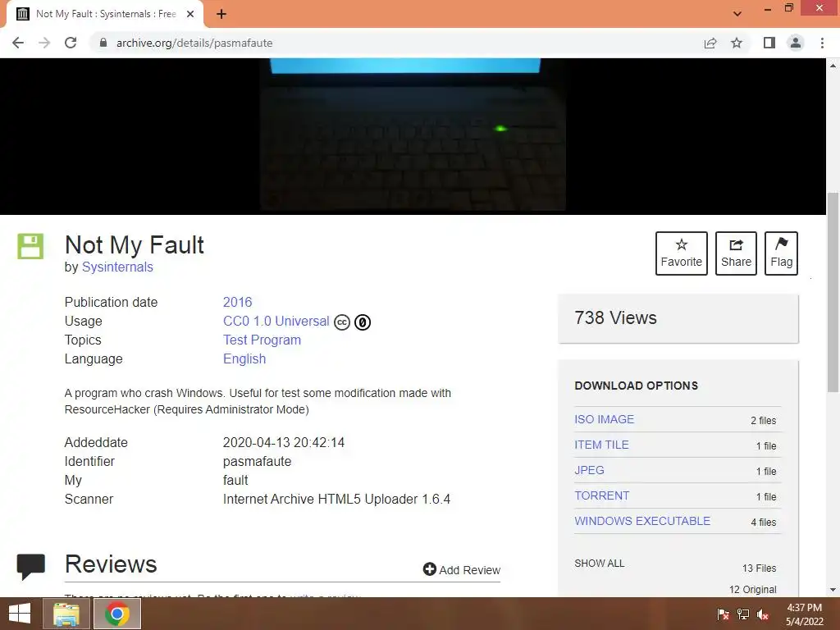The height and width of the screenshot is (630, 840).
Task: Bookmark this tab with the star icon
Action: (737, 43)
